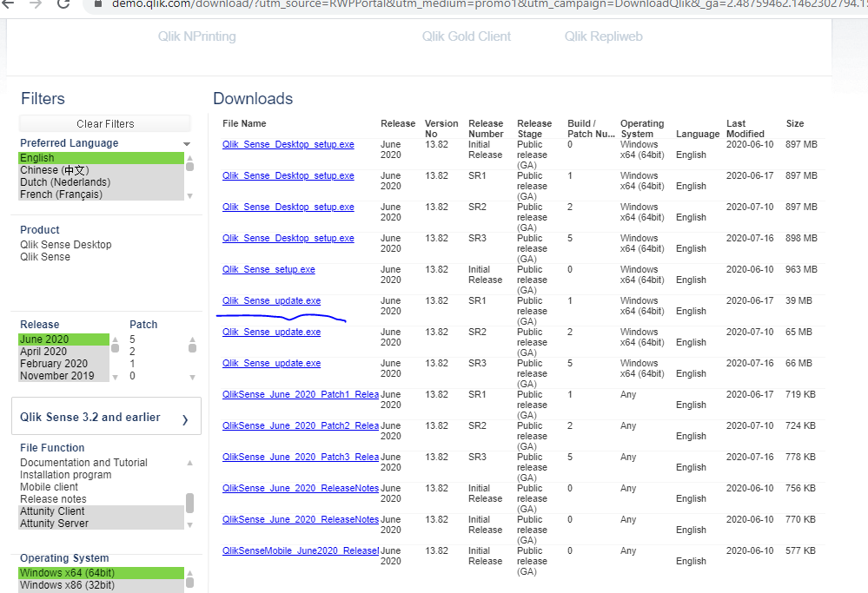This screenshot has width=868, height=593.
Task: Select English in Preferred Language list
Action: click(102, 158)
